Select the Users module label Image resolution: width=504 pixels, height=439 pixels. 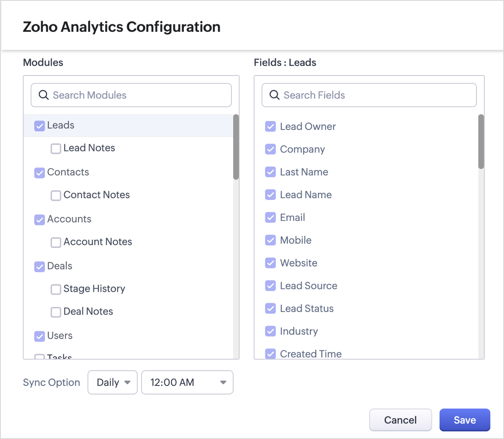point(60,336)
